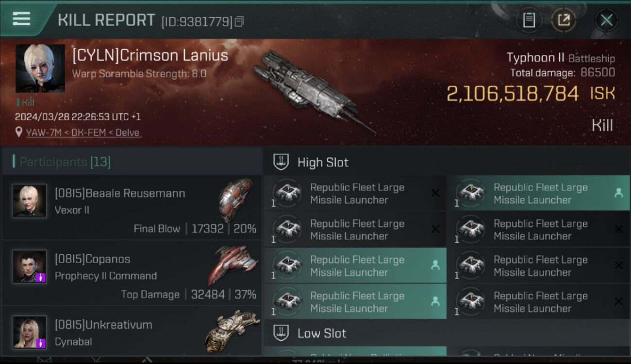Click the share export icon
This screenshot has height=364, width=631.
(x=564, y=20)
